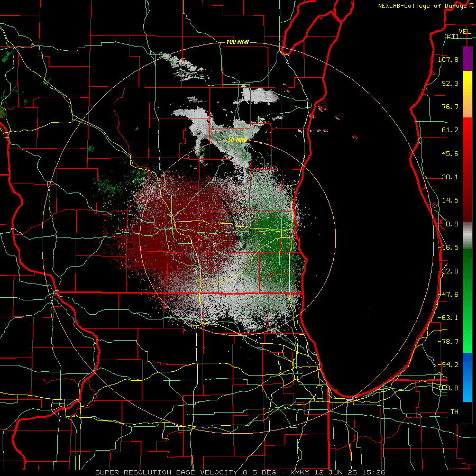Select the 107.8 legend value

[448, 59]
